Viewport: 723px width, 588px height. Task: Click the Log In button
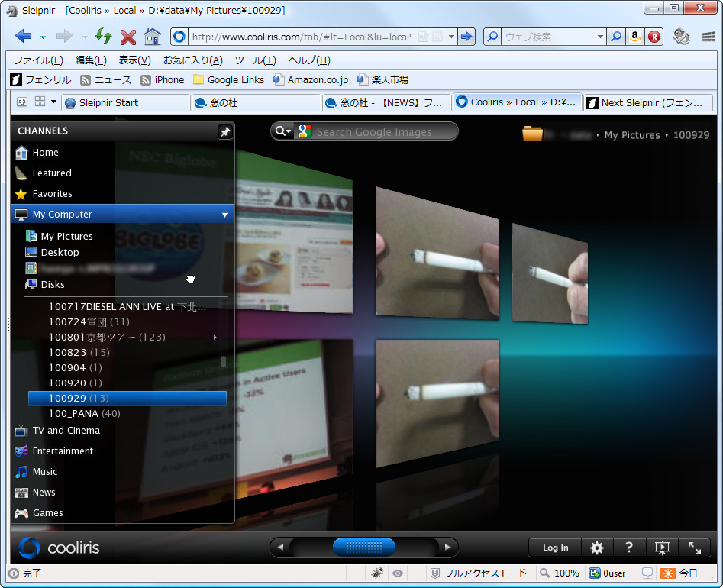click(x=555, y=548)
